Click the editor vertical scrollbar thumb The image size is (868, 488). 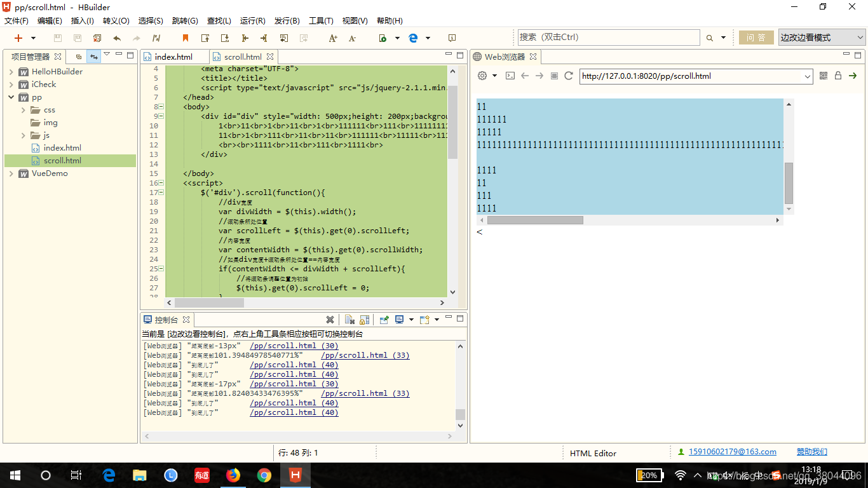(x=452, y=122)
